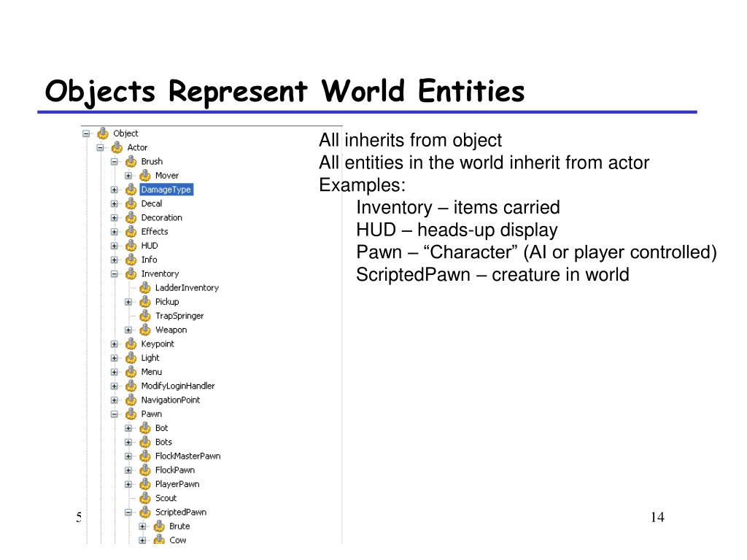Expand the NavigationPoint tree node
This screenshot has height=560, width=747.
click(x=115, y=400)
